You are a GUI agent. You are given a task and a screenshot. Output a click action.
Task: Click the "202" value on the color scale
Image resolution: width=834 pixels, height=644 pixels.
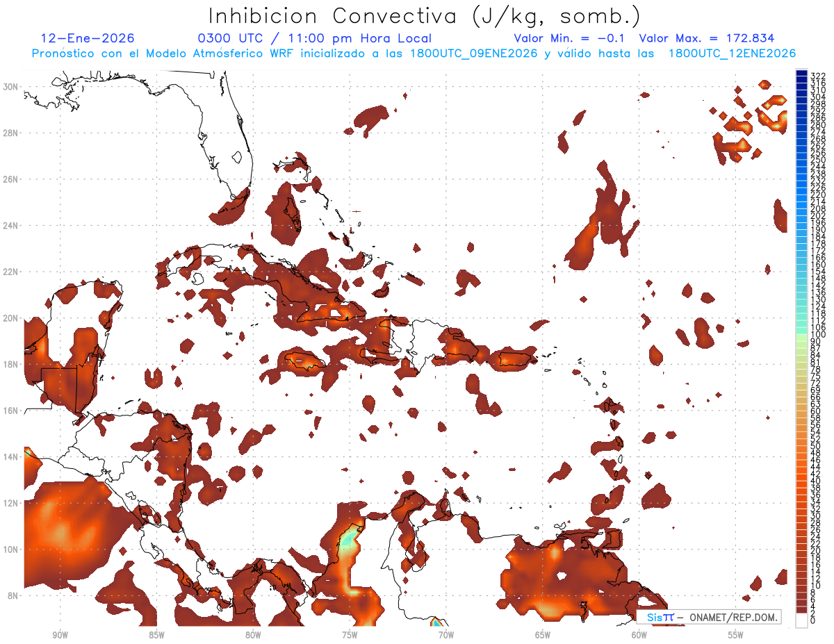[817, 215]
